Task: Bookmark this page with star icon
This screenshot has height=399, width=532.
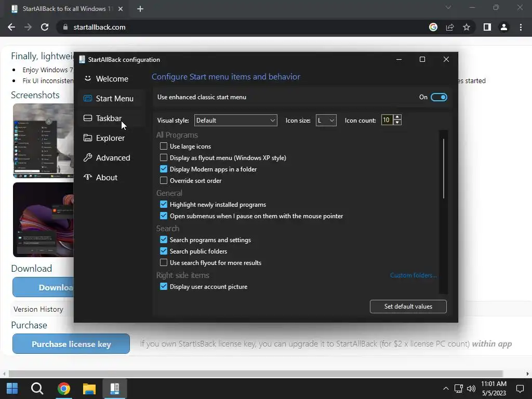Action: click(467, 27)
